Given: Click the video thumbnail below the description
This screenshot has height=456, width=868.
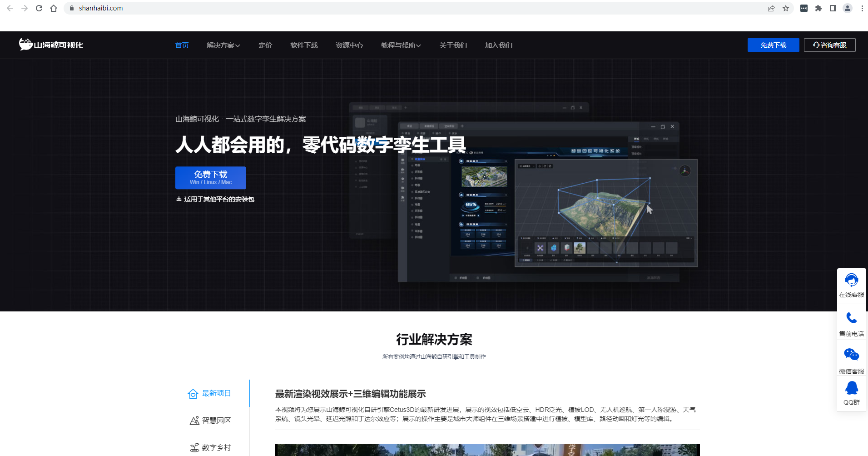Looking at the screenshot, I should (x=487, y=450).
